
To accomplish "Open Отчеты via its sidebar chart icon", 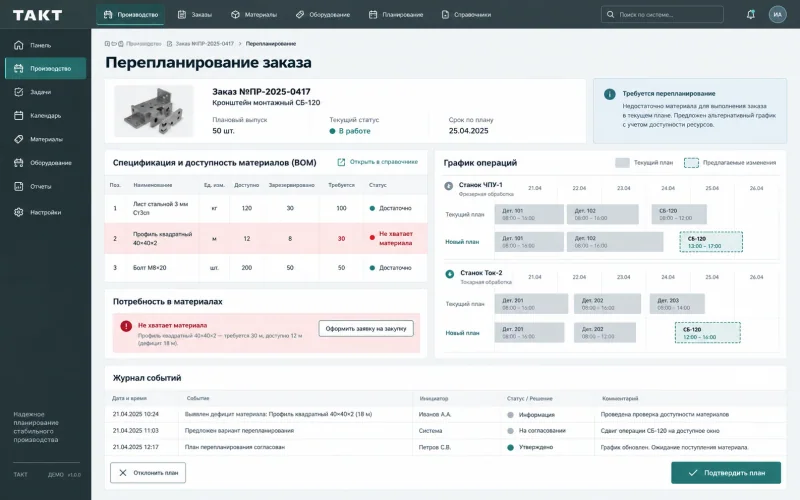I will 19,186.
